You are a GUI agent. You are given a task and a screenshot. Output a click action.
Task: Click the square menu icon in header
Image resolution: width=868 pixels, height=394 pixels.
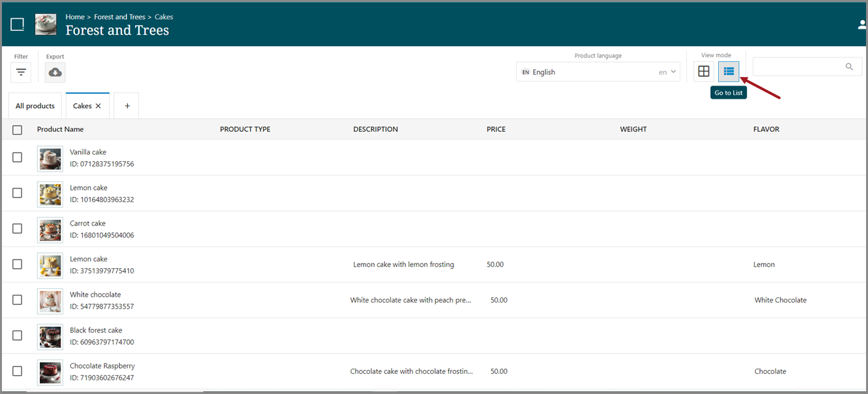18,25
